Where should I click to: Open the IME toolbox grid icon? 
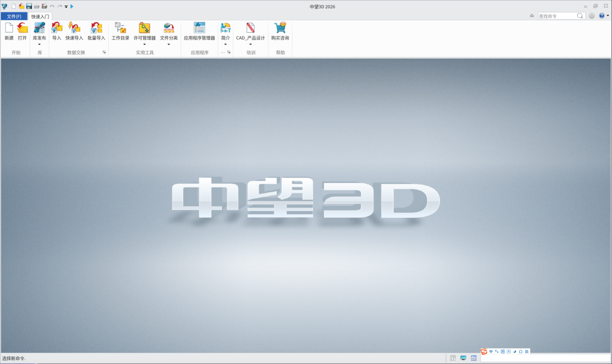527,351
